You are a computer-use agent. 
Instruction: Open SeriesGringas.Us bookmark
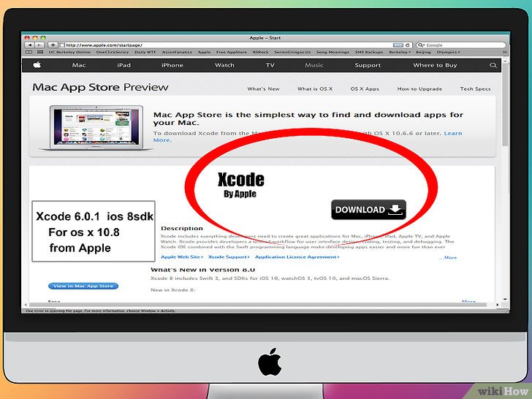[292, 53]
